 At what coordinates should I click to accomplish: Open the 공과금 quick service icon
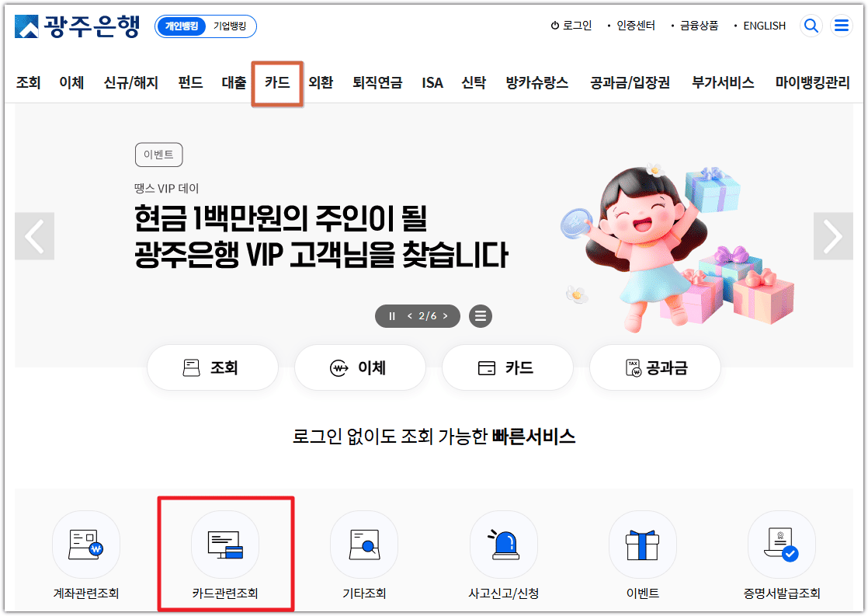(654, 367)
